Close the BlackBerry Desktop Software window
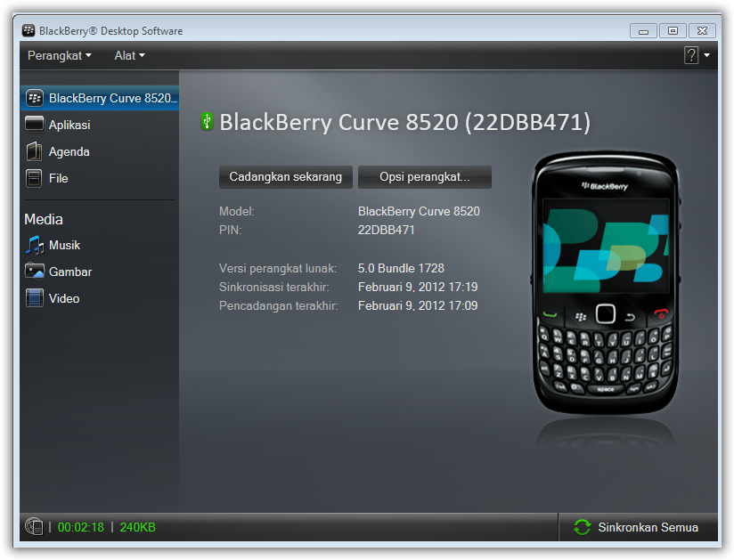Image resolution: width=734 pixels, height=560 pixels. click(702, 31)
